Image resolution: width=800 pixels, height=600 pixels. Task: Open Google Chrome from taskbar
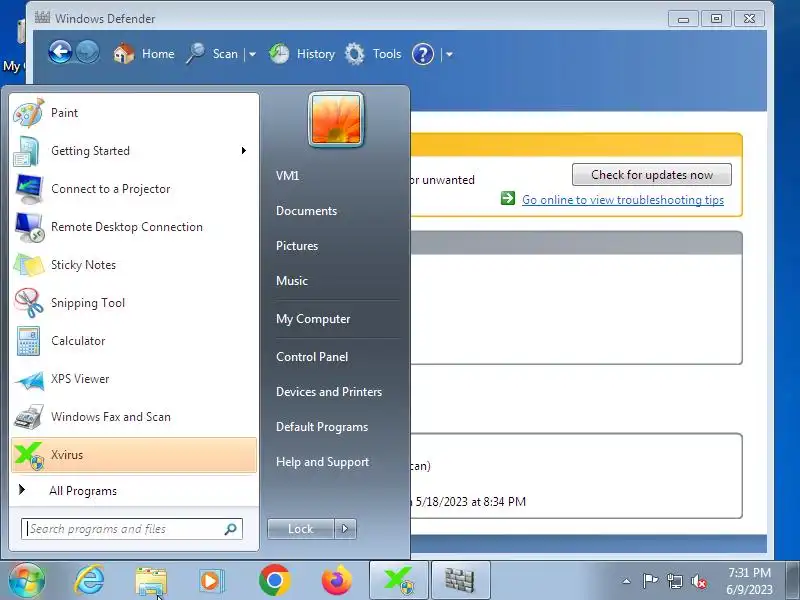[274, 580]
